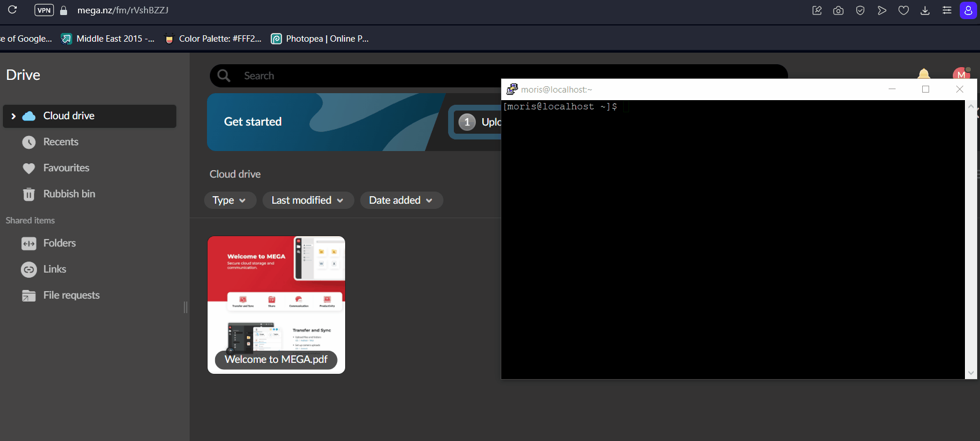Click the VPN badge in address bar
Viewport: 980px width, 441px height.
(x=44, y=10)
